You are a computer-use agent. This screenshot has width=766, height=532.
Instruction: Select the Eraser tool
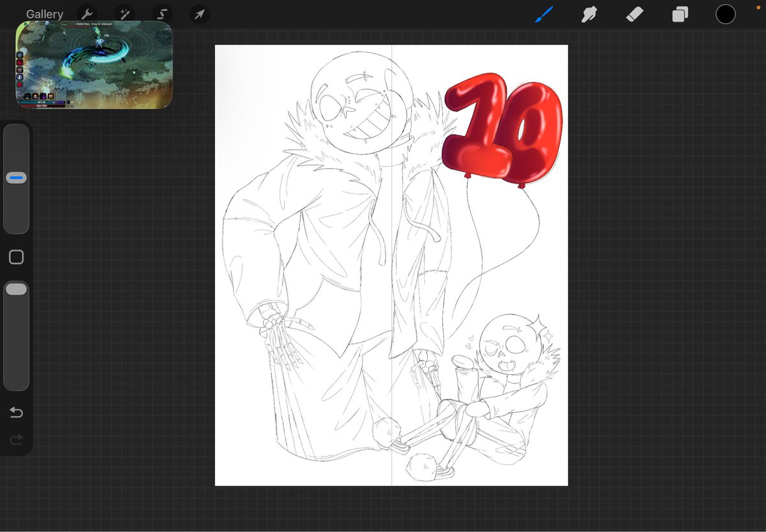coord(635,14)
